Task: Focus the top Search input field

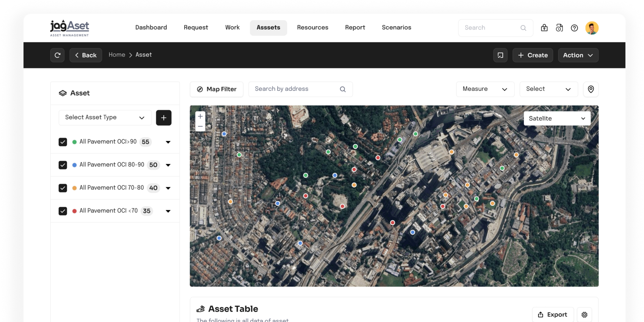Action: (x=496, y=28)
